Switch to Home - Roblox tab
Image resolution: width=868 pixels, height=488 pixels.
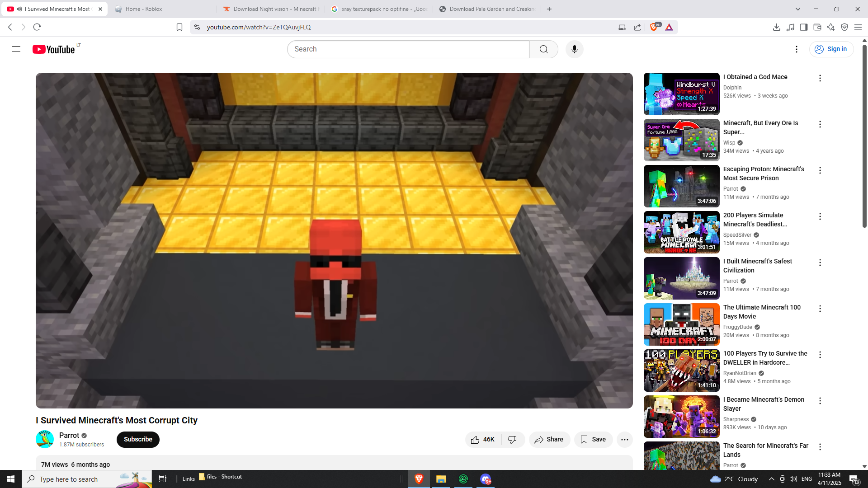click(144, 9)
